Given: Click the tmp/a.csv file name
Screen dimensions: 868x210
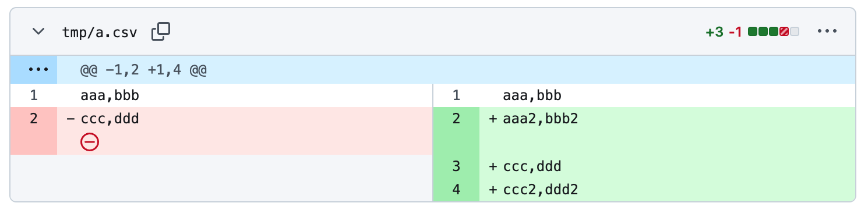Looking at the screenshot, I should [x=99, y=33].
